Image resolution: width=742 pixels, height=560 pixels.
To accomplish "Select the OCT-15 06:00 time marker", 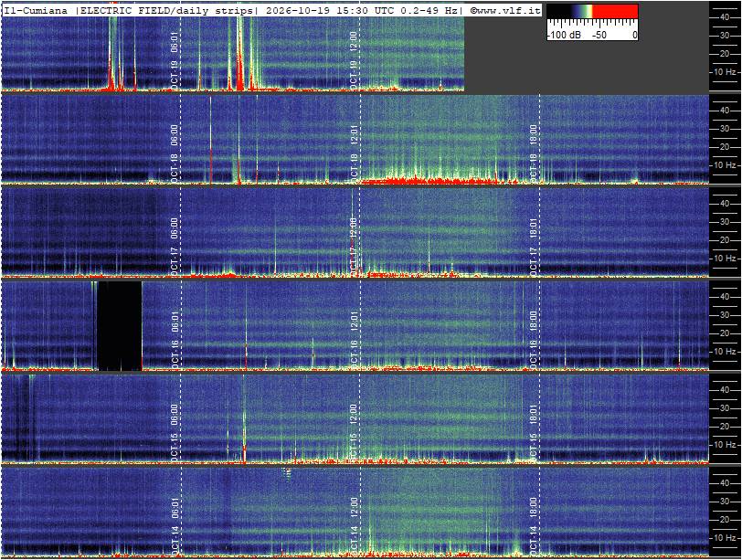I will click(x=175, y=433).
